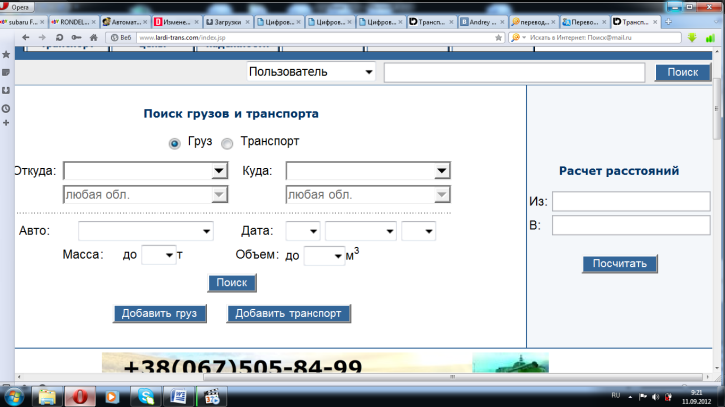This screenshot has height=407, width=725.
Task: Open the Объем до volume dropdown
Action: tap(324, 256)
